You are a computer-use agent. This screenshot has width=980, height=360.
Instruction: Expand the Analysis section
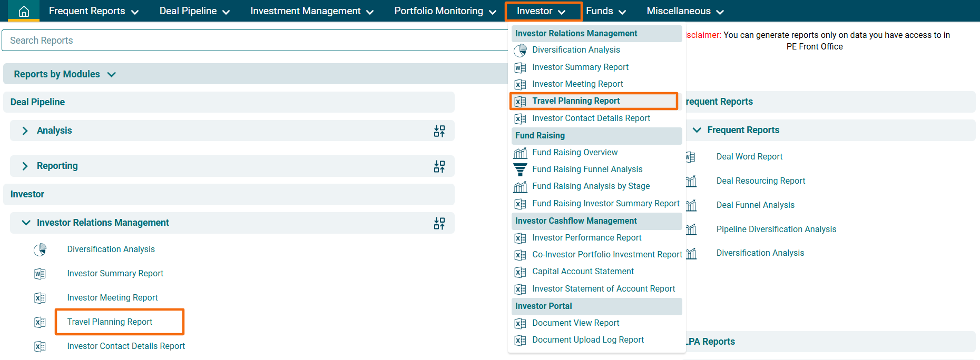point(25,131)
